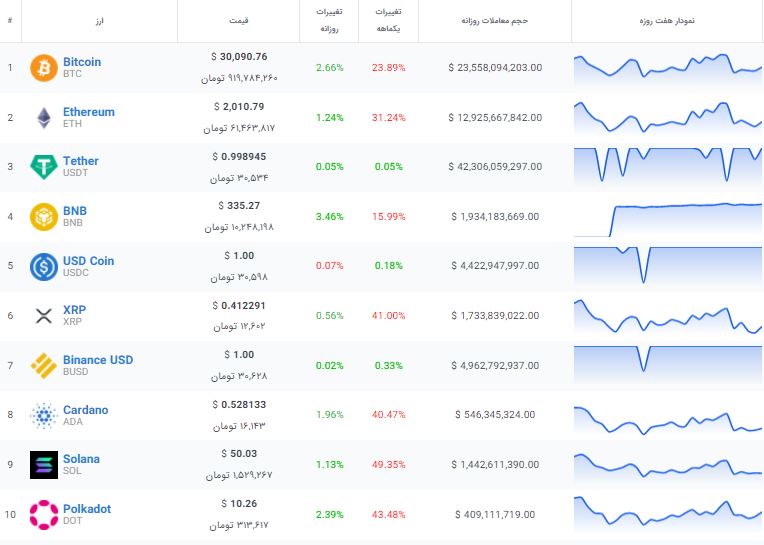The image size is (764, 545).
Task: Click Ethereum monthly change 31.24%
Action: pos(388,118)
